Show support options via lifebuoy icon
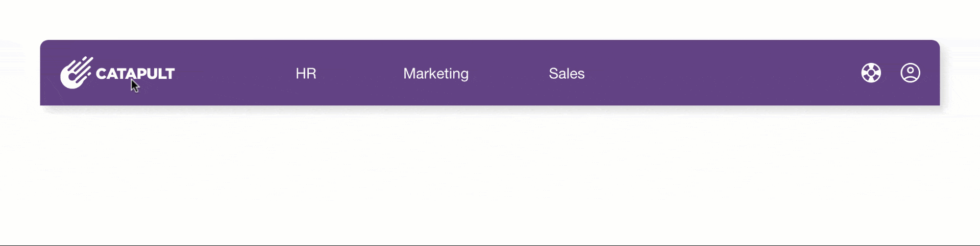This screenshot has height=246, width=980. pos(871,73)
